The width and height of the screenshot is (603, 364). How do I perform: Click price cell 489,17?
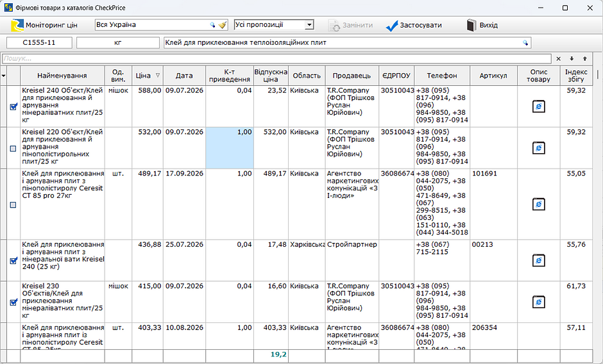[148, 204]
